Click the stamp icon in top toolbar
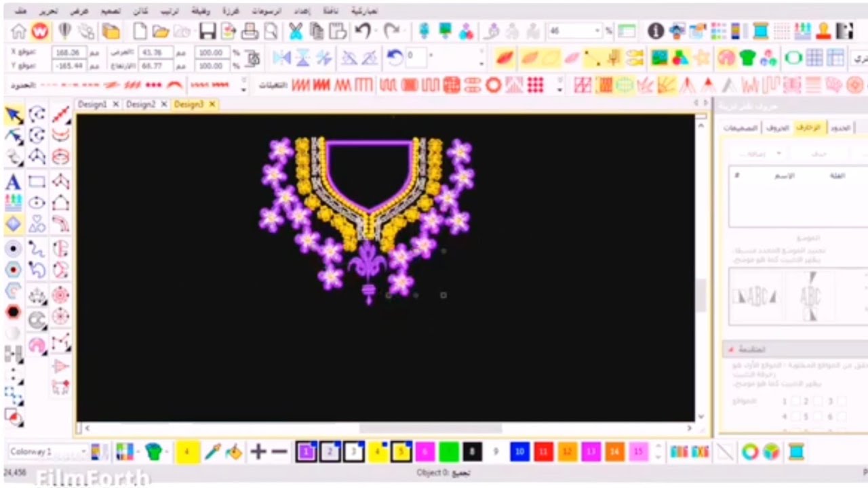This screenshot has height=488, width=868. tap(823, 31)
